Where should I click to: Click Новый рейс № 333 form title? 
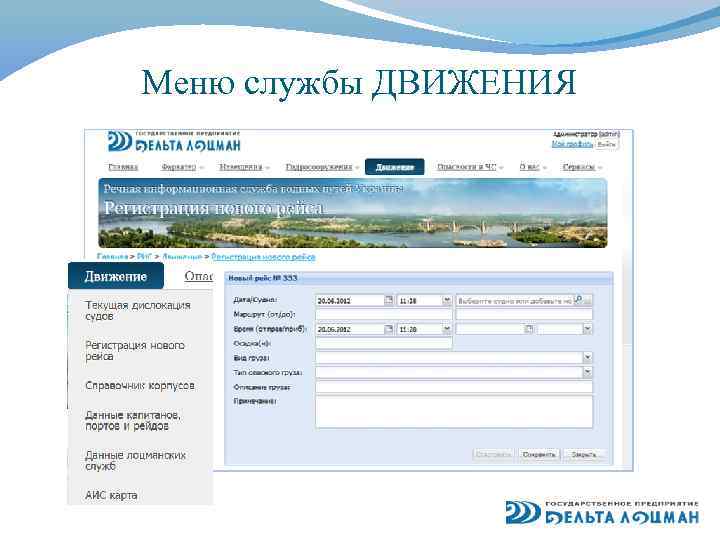[263, 278]
